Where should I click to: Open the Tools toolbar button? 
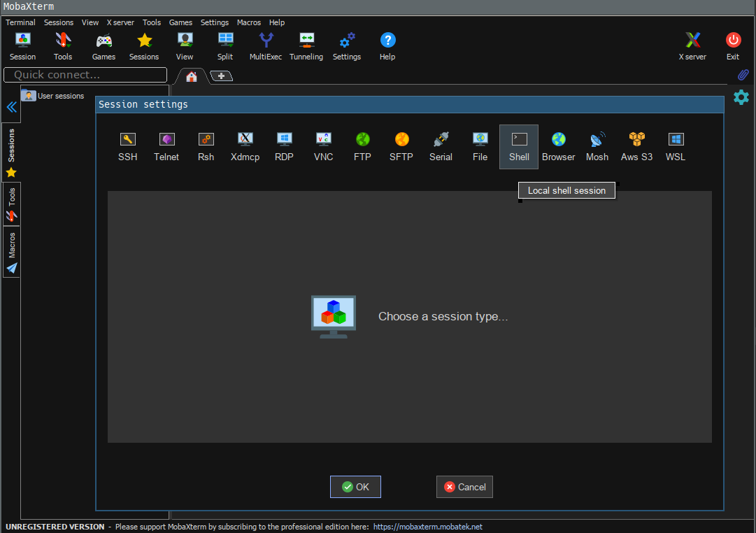tap(63, 46)
